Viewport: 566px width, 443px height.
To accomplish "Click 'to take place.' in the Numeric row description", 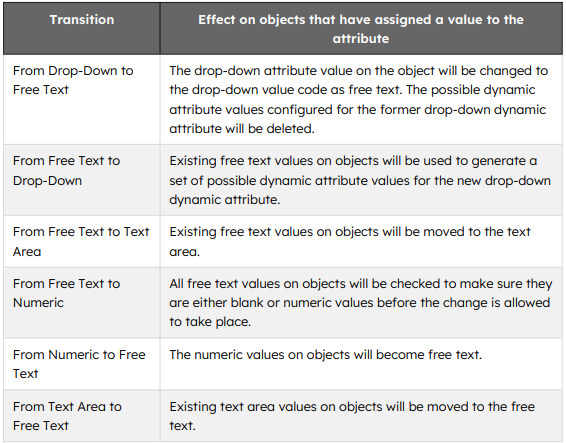I will [210, 322].
